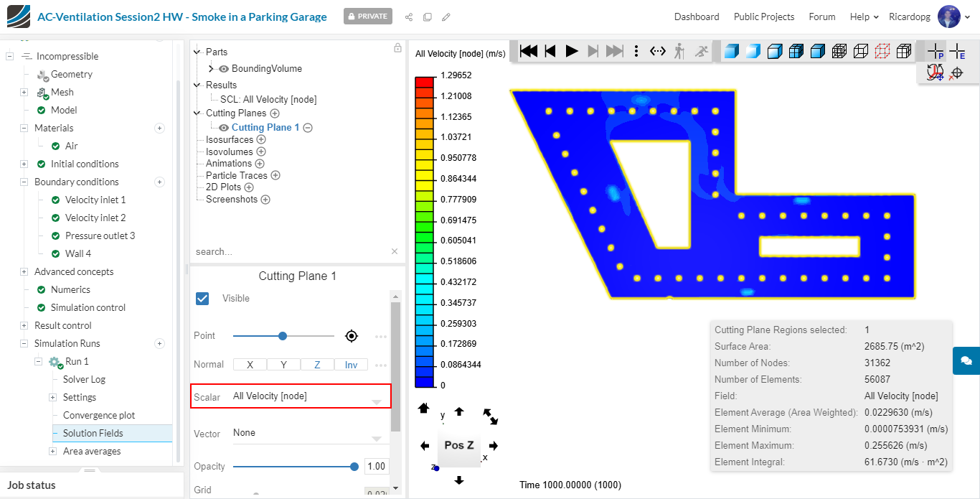Toggle Cutting Plane 1 eye visibility
This screenshot has width=980, height=499.
click(224, 128)
